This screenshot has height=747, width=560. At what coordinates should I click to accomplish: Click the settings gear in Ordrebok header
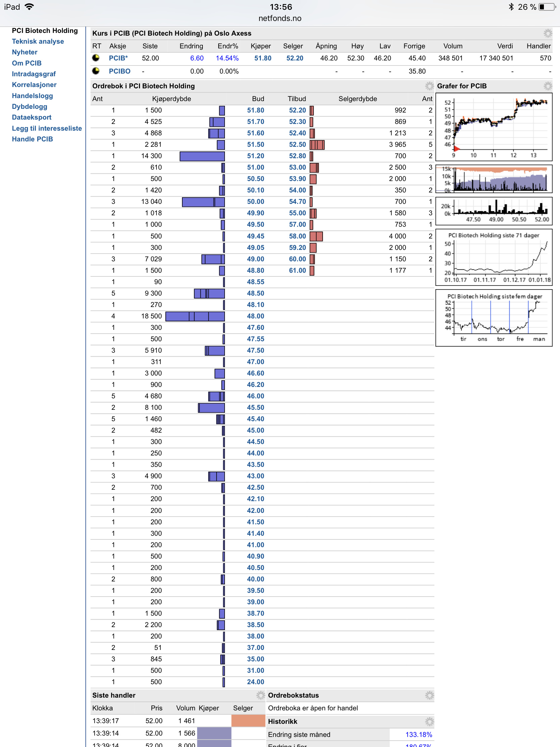pos(429,86)
